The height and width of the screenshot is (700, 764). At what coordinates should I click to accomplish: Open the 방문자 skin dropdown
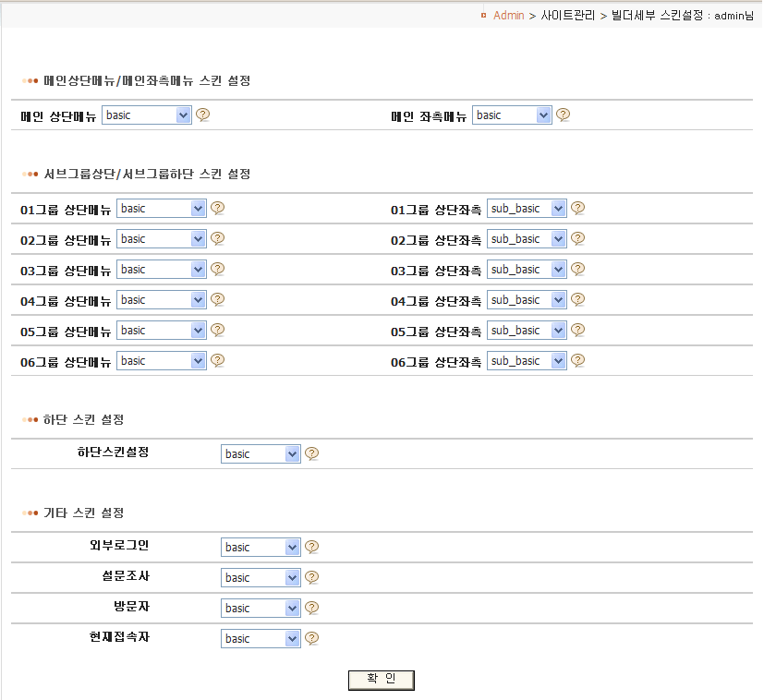(261, 609)
